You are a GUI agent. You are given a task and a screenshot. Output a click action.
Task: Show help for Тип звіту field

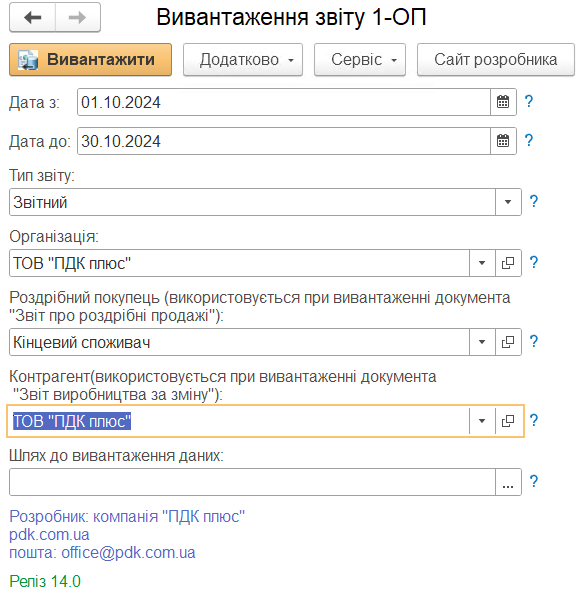coord(534,202)
